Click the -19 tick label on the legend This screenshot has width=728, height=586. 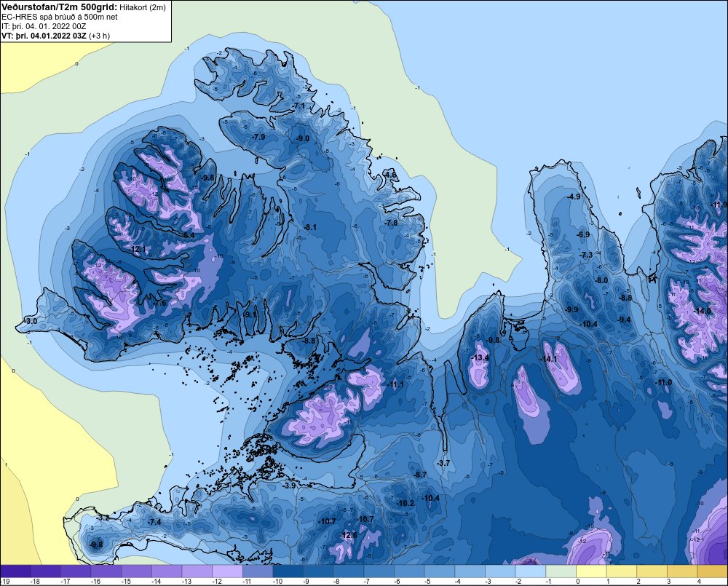point(4,582)
